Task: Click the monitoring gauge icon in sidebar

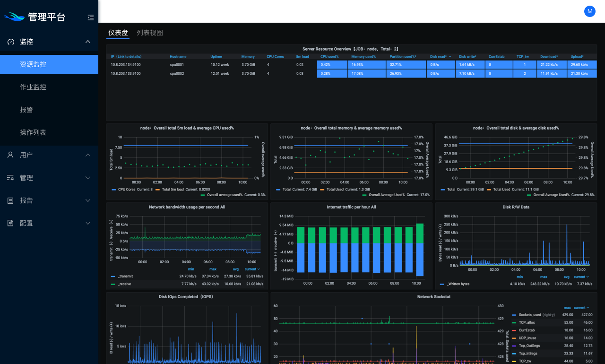Action: click(11, 42)
